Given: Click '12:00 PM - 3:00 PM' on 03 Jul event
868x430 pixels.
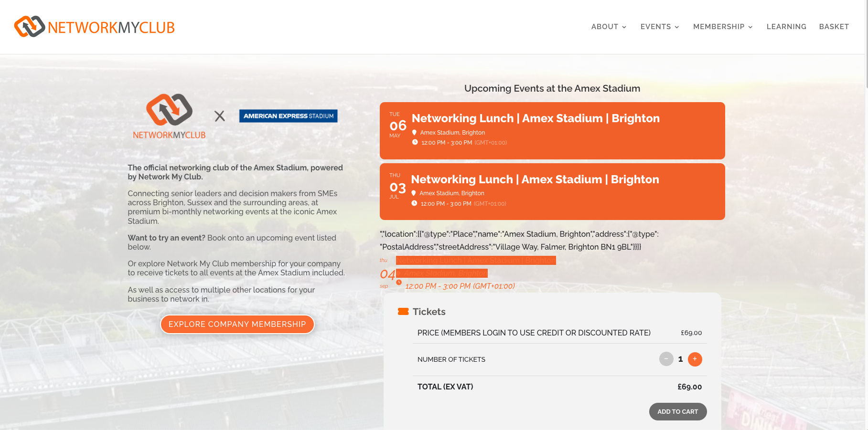Looking at the screenshot, I should click(446, 204).
